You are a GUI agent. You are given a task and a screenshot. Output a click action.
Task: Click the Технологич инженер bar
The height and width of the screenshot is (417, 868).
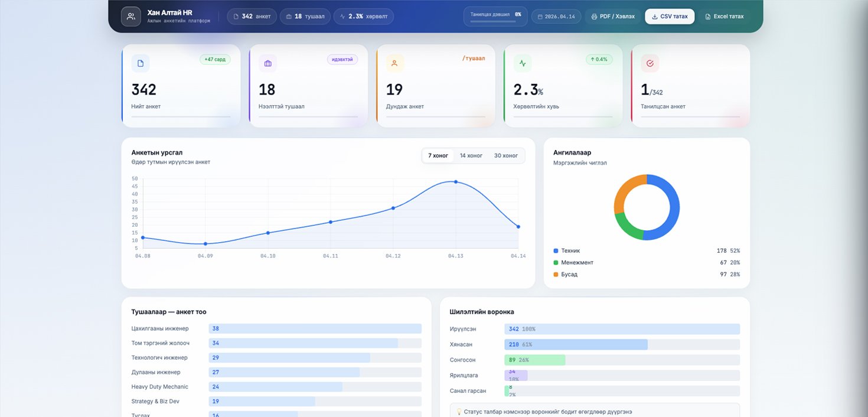pyautogui.click(x=289, y=358)
